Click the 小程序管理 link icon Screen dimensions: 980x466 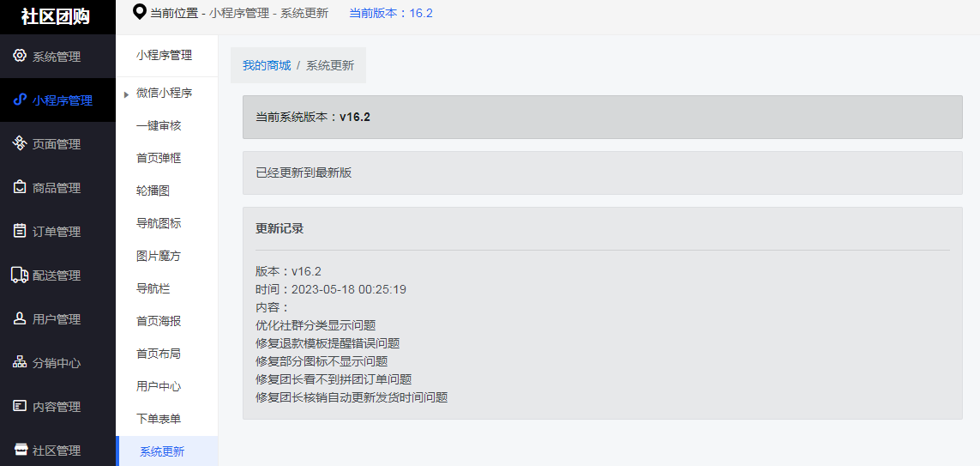[20, 100]
